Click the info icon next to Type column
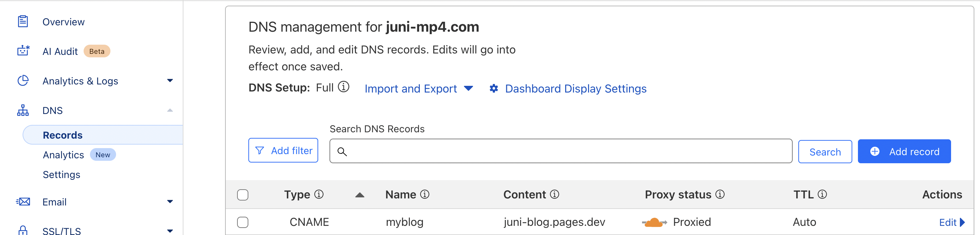 319,195
